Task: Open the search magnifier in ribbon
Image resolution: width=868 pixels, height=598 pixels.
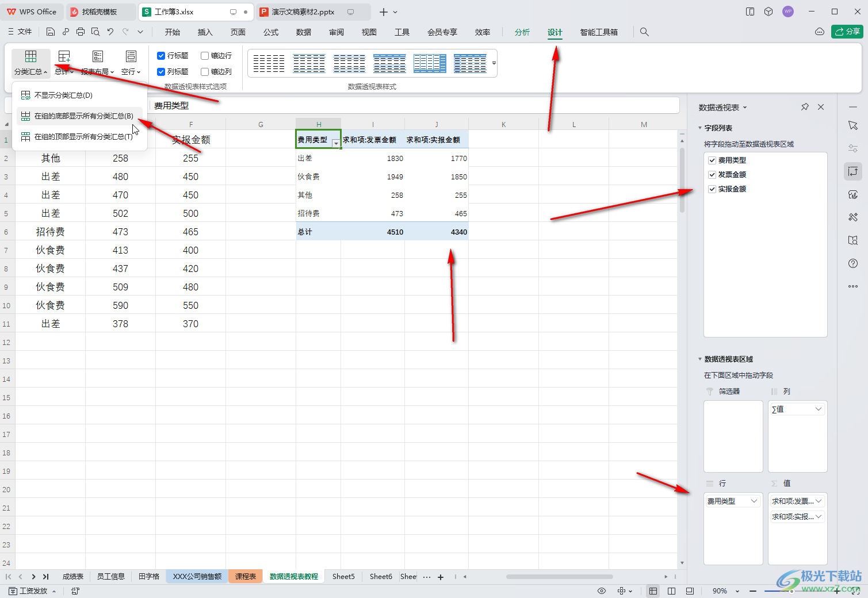Action: click(644, 32)
